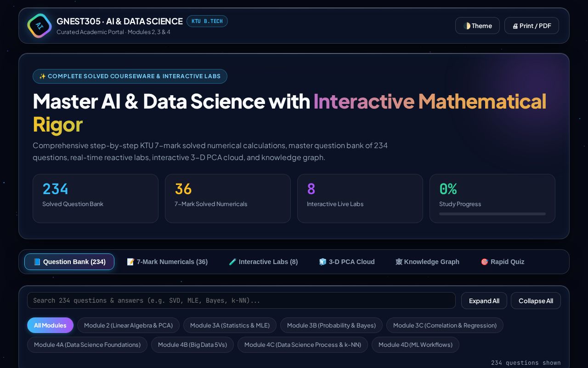Open the Rapid Quiz tab
The width and height of the screenshot is (588, 368).
(503, 262)
